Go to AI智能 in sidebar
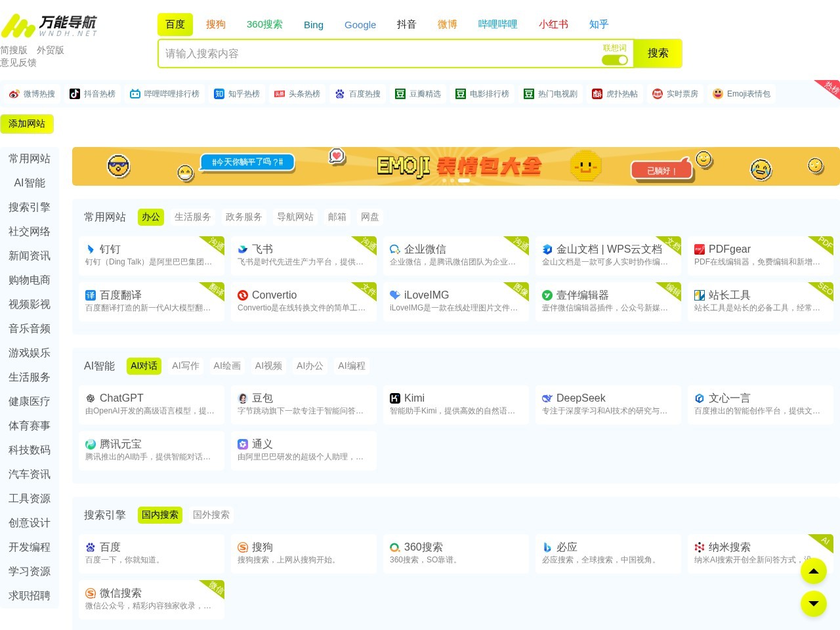The width and height of the screenshot is (840, 630). point(30,182)
